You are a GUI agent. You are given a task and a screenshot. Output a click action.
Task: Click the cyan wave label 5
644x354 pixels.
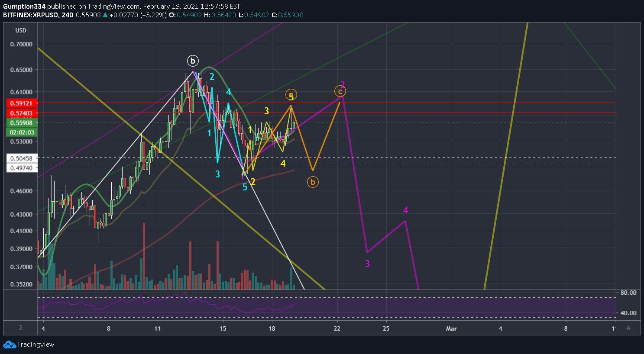pos(245,187)
